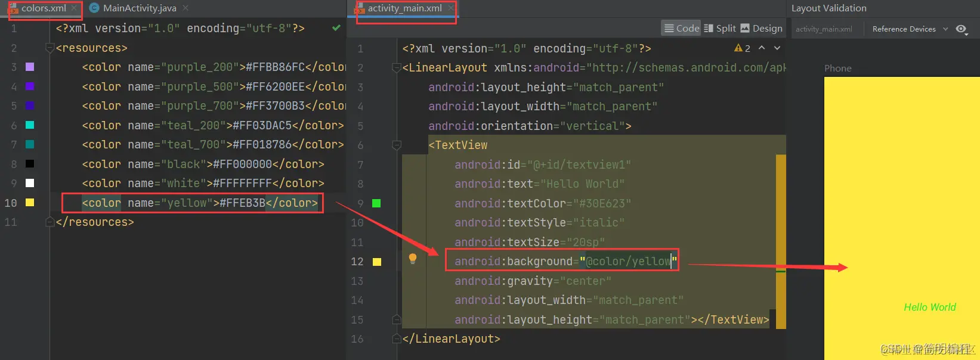Click the closing resources fold marker

(x=51, y=222)
